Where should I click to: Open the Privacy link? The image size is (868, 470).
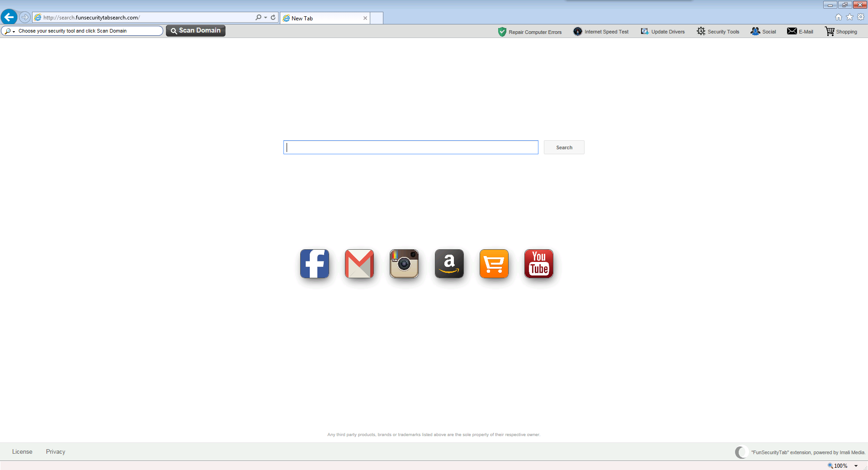pyautogui.click(x=56, y=451)
